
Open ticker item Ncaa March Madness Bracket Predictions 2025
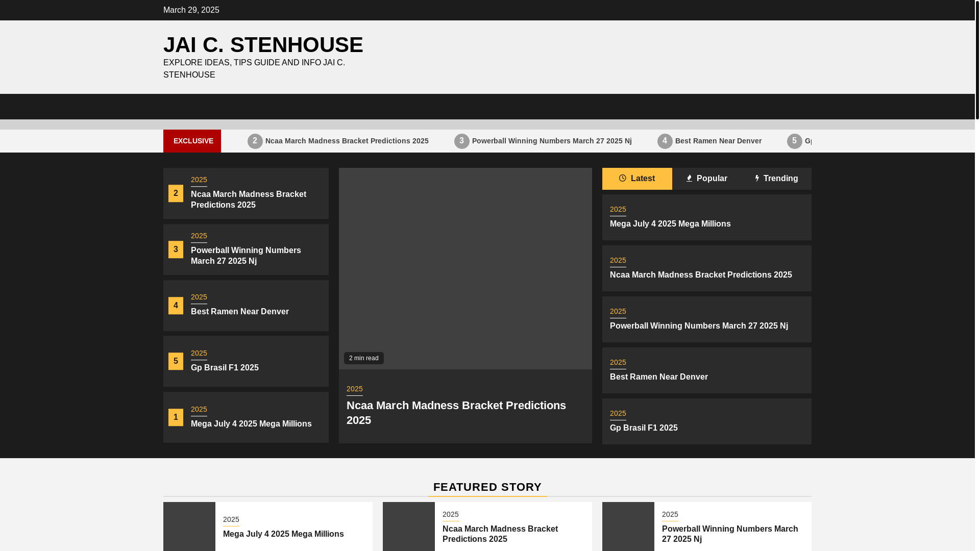point(347,141)
